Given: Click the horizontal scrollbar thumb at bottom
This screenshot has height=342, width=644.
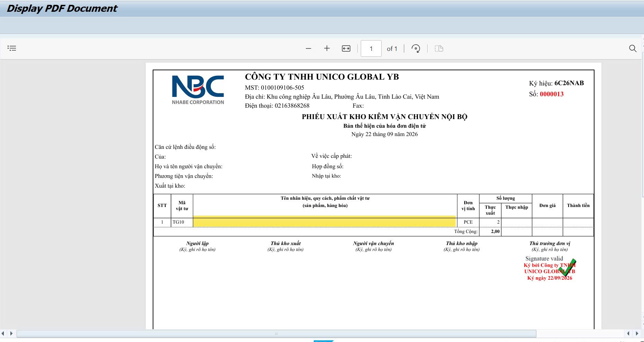Looking at the screenshot, I should pyautogui.click(x=276, y=334).
